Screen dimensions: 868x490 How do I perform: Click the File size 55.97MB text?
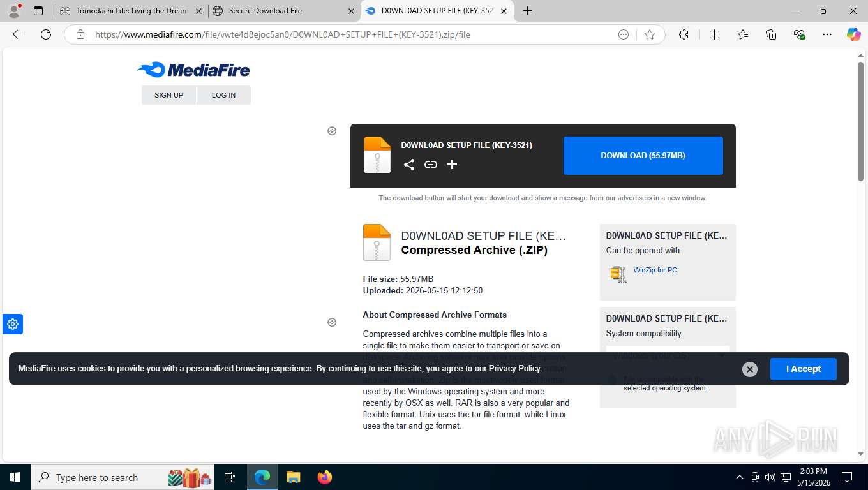pyautogui.click(x=398, y=279)
